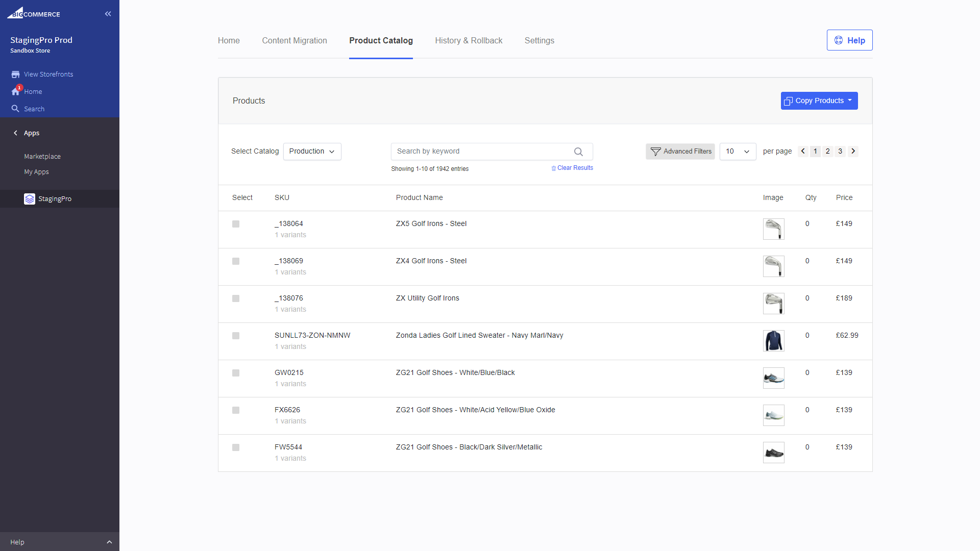Tick the ZX Utility Golf Irons checkbox

click(x=236, y=298)
